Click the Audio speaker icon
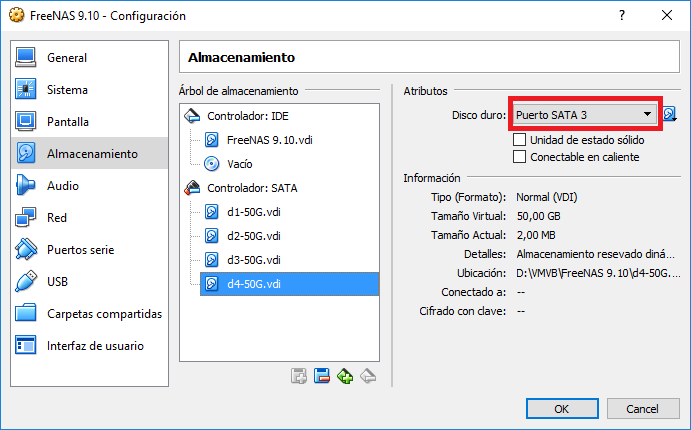 25,185
